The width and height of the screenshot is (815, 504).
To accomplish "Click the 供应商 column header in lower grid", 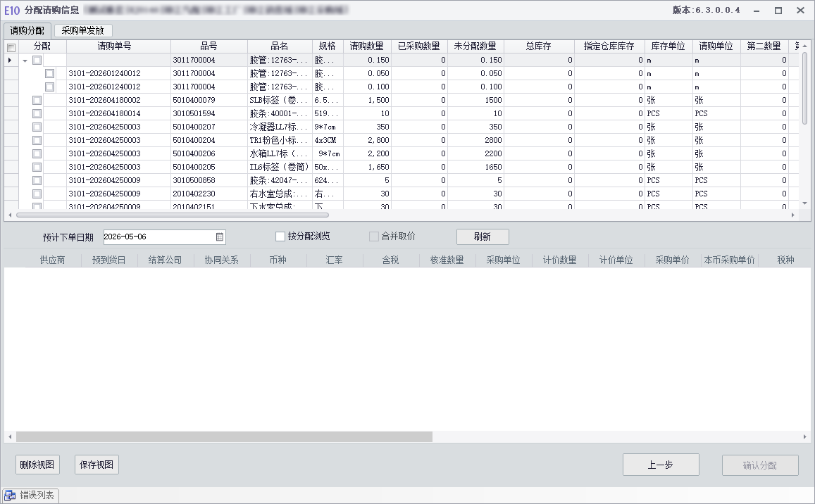I will tap(53, 260).
